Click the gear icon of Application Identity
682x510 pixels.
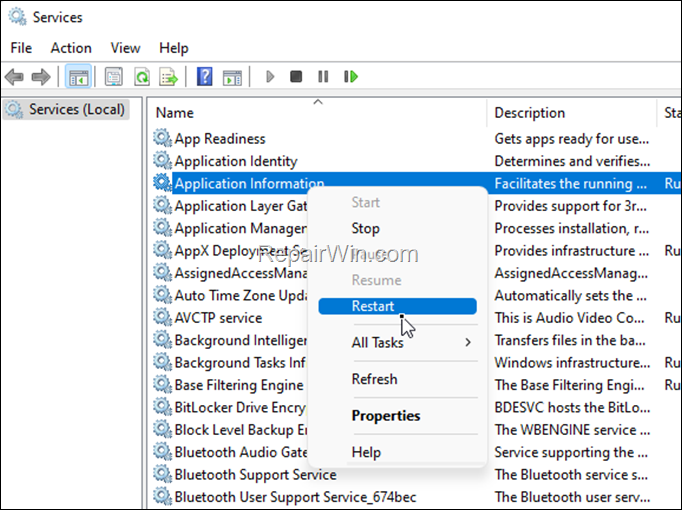(162, 160)
